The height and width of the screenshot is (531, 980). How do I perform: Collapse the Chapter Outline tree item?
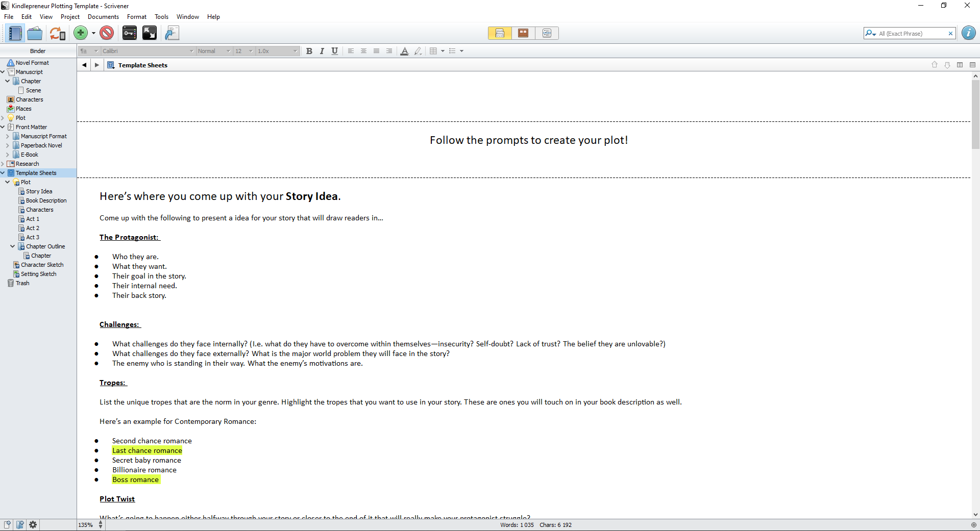pos(12,246)
